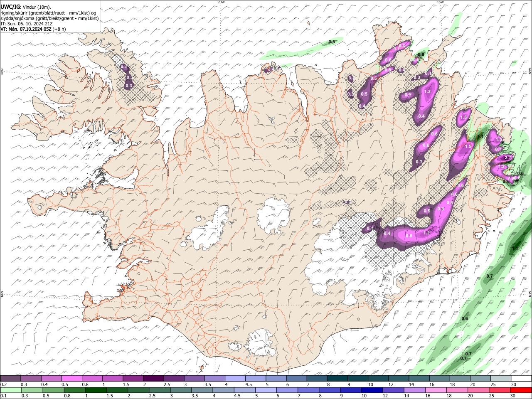Click the "20W" longitude label
The height and width of the screenshot is (399, 532).
pos(221,2)
